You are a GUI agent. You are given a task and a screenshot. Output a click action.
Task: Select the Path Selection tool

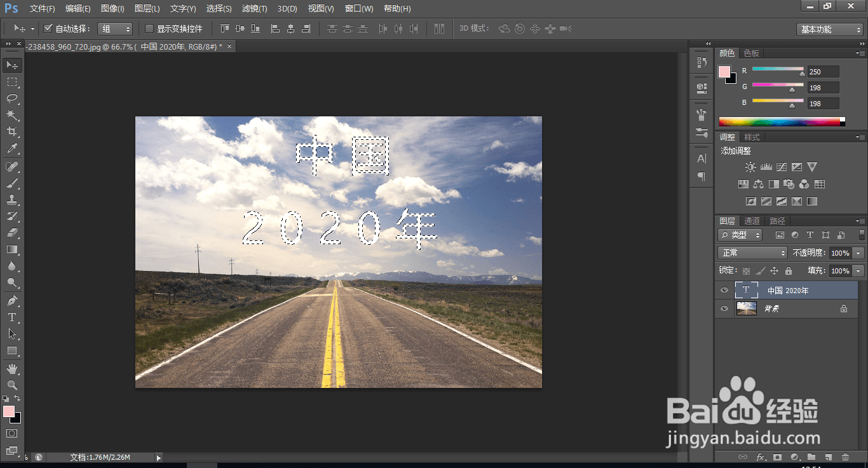click(x=12, y=333)
